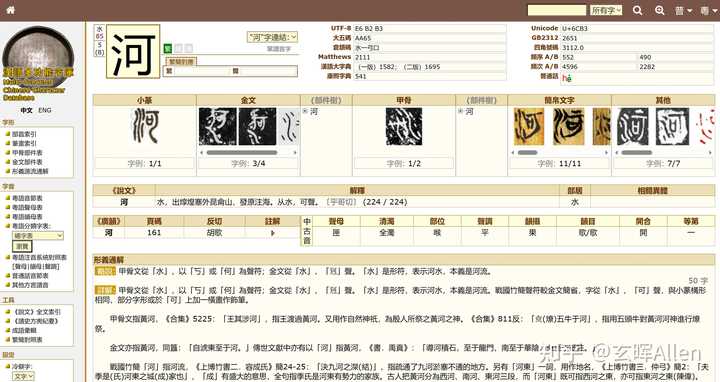This screenshot has height=382, width=720.
Task: Open 部首索引 in the sidebar
Action: pos(24,134)
